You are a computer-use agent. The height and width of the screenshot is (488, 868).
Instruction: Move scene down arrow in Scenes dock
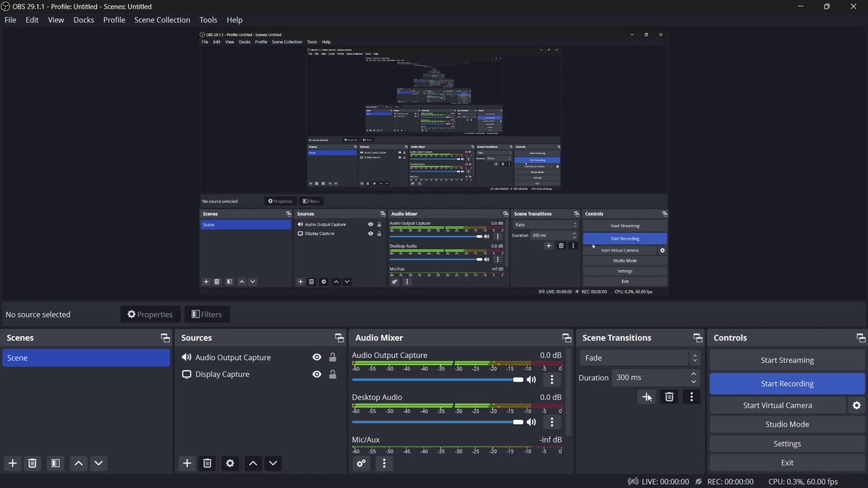(x=99, y=463)
